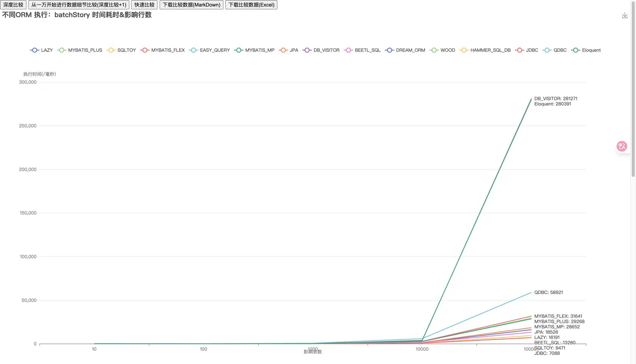Save chart image via download icon
The height and width of the screenshot is (364, 636).
pos(625,16)
